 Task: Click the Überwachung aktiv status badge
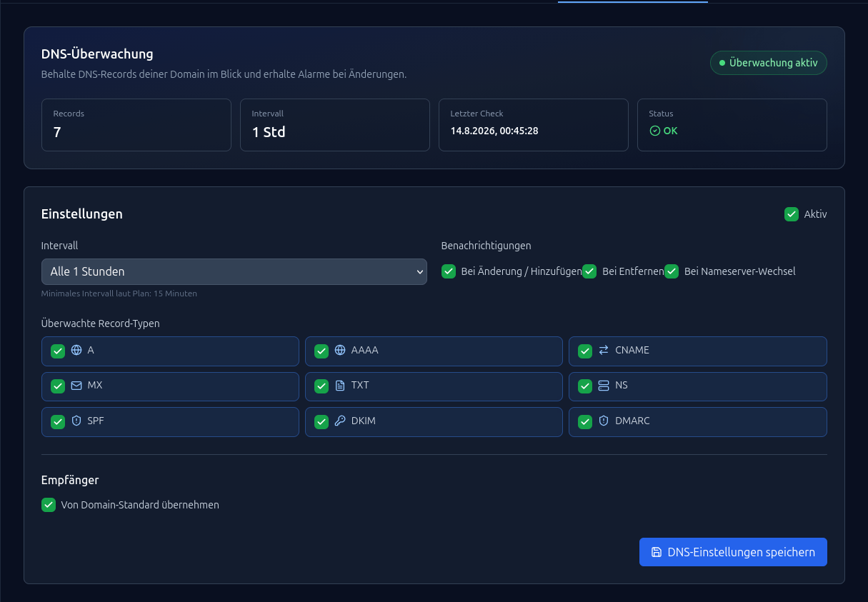tap(769, 63)
